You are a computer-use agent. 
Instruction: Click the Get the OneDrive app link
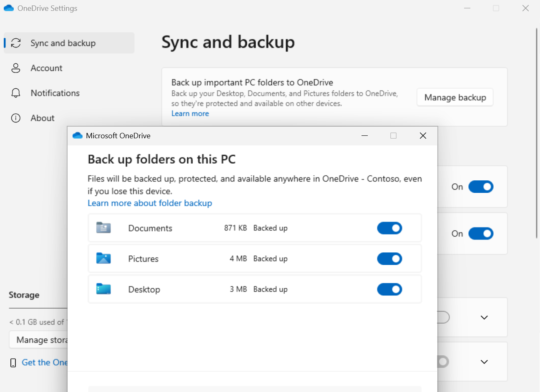tap(44, 362)
